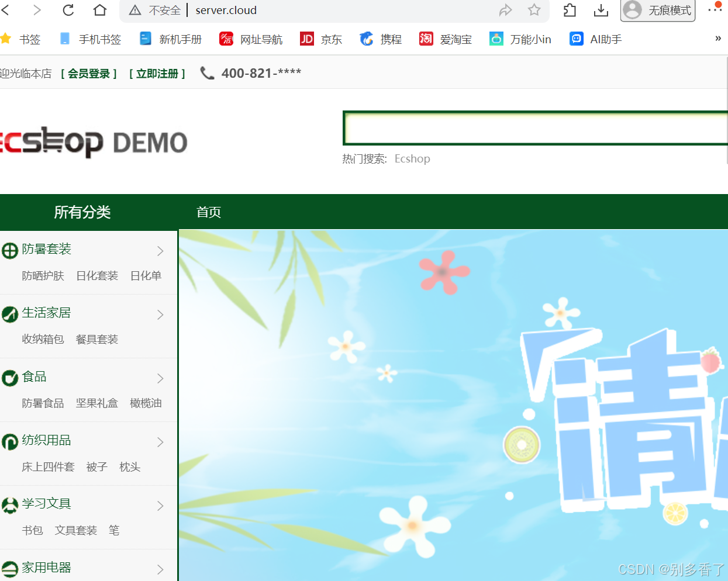Show more bookmarks overflow chevron
The height and width of the screenshot is (581, 728).
click(x=718, y=39)
